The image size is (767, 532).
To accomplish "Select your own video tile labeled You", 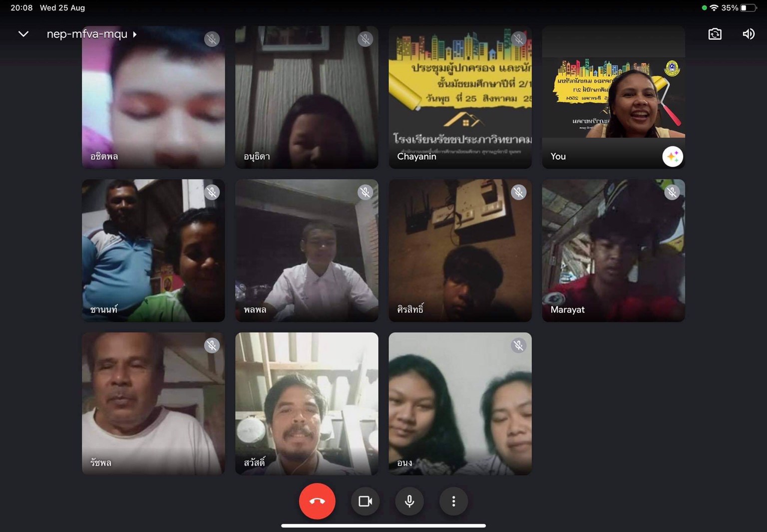I will [613, 97].
